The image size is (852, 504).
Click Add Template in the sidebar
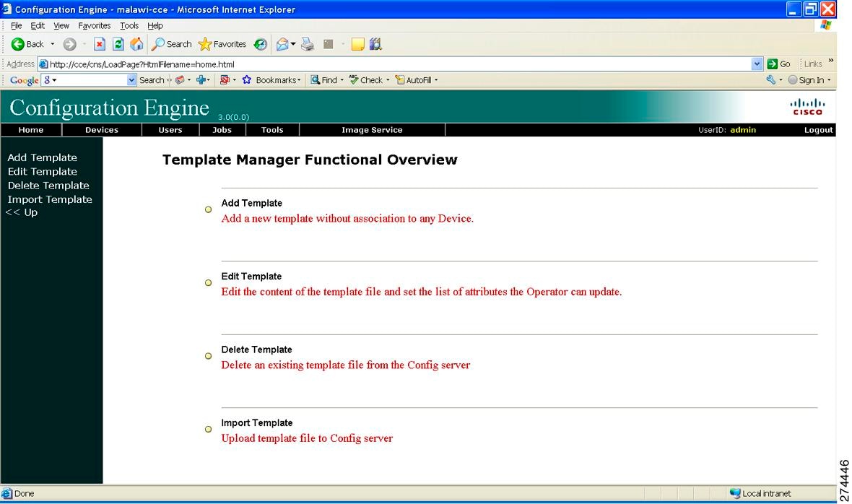43,157
